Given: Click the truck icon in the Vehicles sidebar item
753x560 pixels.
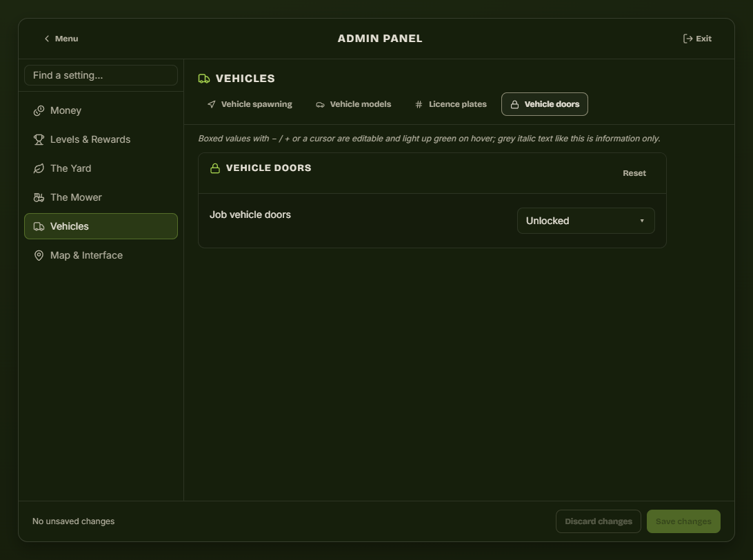Looking at the screenshot, I should click(x=39, y=227).
